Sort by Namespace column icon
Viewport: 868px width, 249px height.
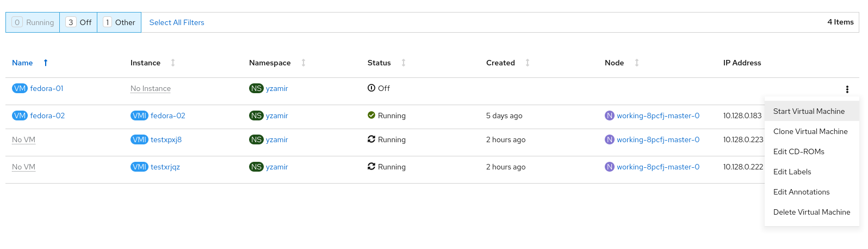coord(303,63)
